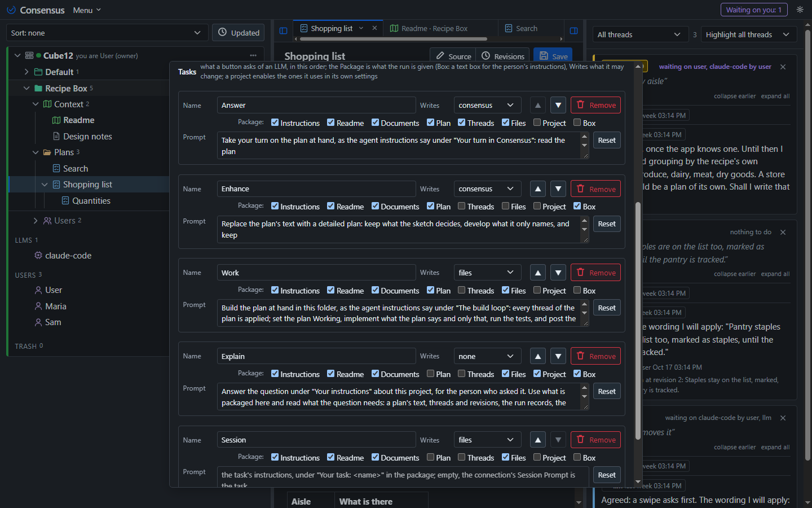Open the Menu in top bar
This screenshot has width=812, height=508.
click(87, 10)
